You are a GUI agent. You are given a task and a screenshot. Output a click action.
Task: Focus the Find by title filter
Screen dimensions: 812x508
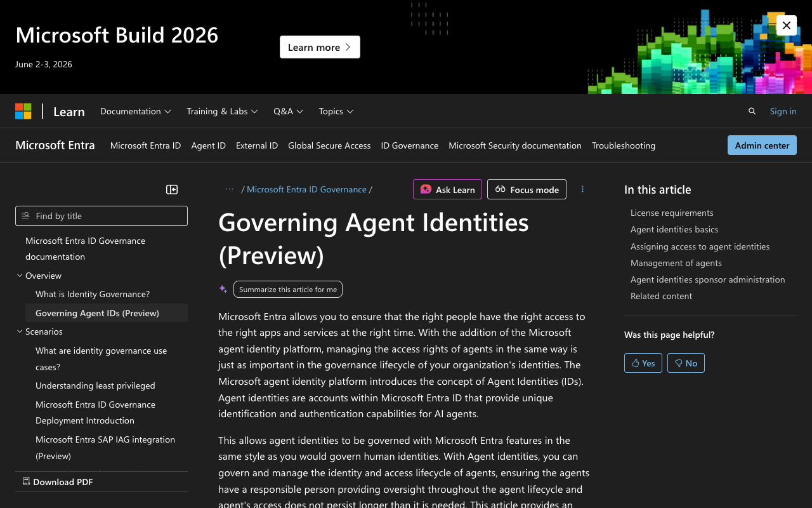point(101,216)
